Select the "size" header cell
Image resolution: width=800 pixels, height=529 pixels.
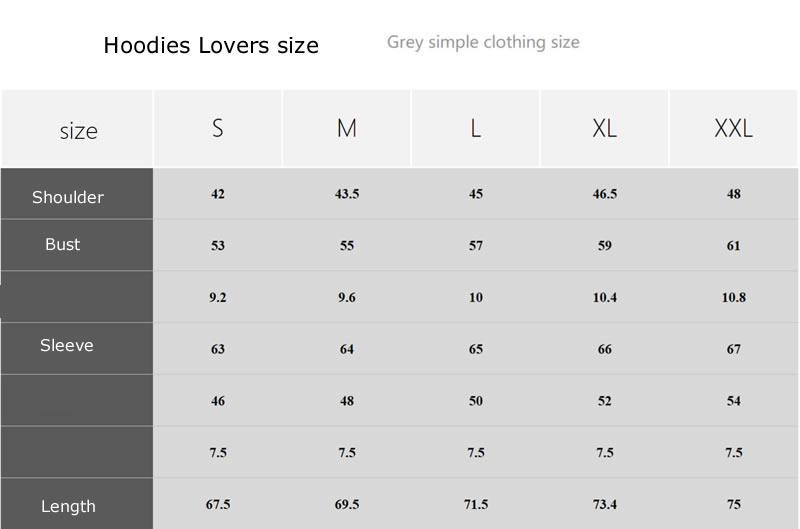click(x=78, y=131)
